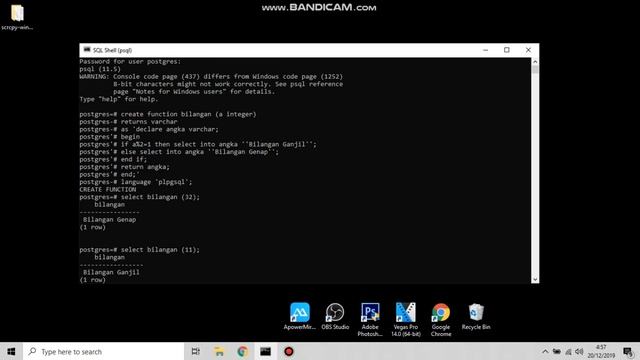640x360 pixels.
Task: Click the 'Type "help" for help.' line
Action: click(119, 99)
